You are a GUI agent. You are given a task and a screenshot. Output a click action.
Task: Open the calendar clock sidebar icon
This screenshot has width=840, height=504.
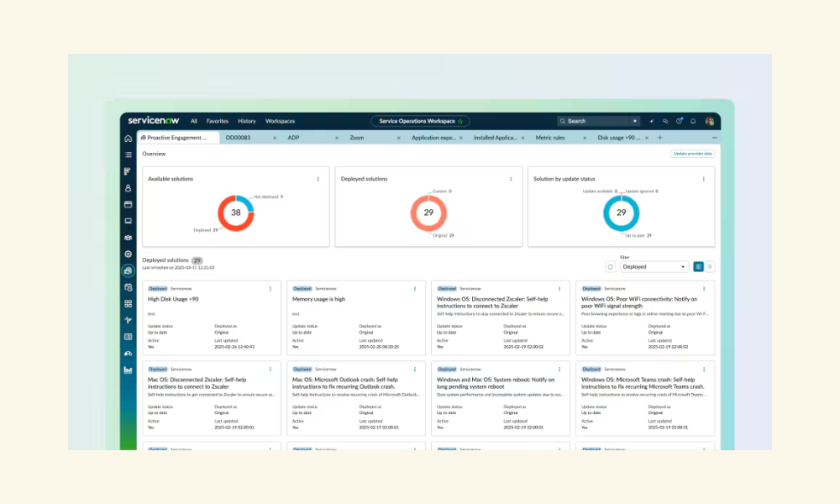click(128, 287)
